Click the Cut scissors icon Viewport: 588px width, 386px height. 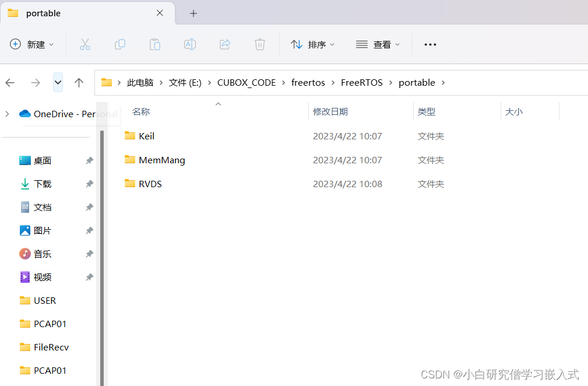click(x=85, y=44)
